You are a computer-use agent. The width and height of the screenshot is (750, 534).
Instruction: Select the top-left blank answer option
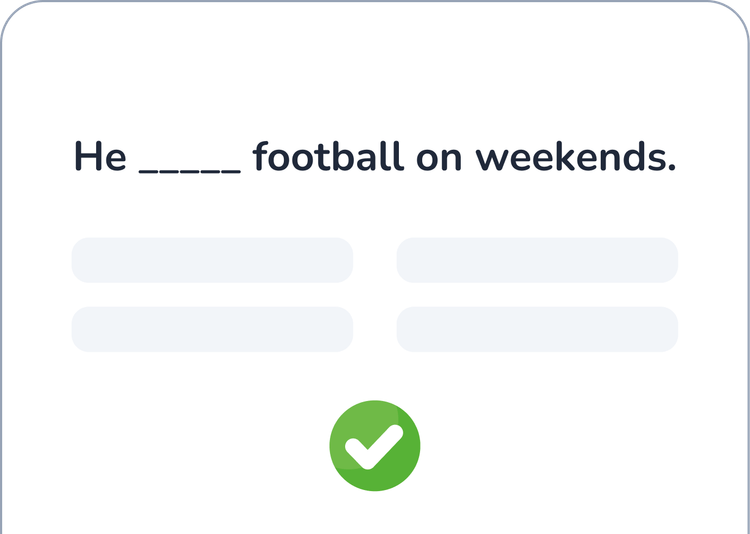(212, 260)
